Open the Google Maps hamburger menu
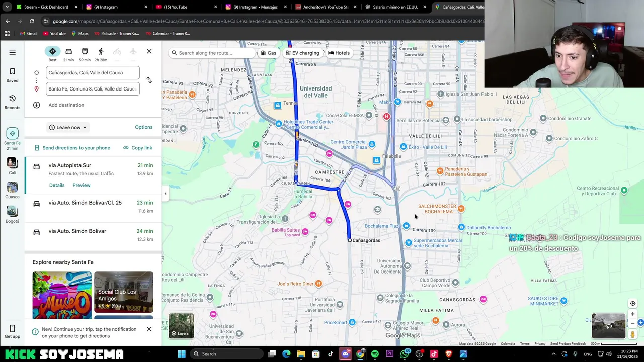This screenshot has width=644, height=362. 13,52
